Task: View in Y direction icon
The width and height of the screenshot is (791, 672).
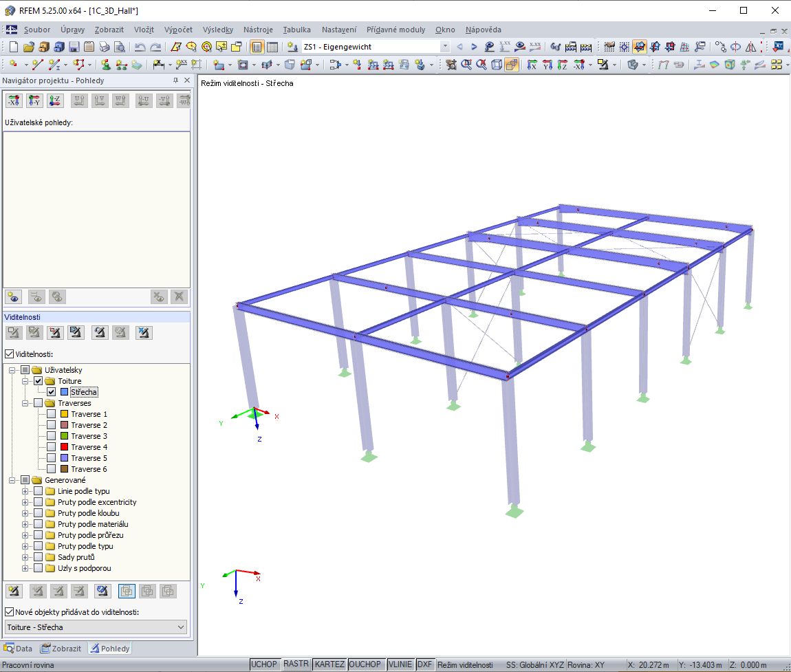Action: pyautogui.click(x=547, y=64)
